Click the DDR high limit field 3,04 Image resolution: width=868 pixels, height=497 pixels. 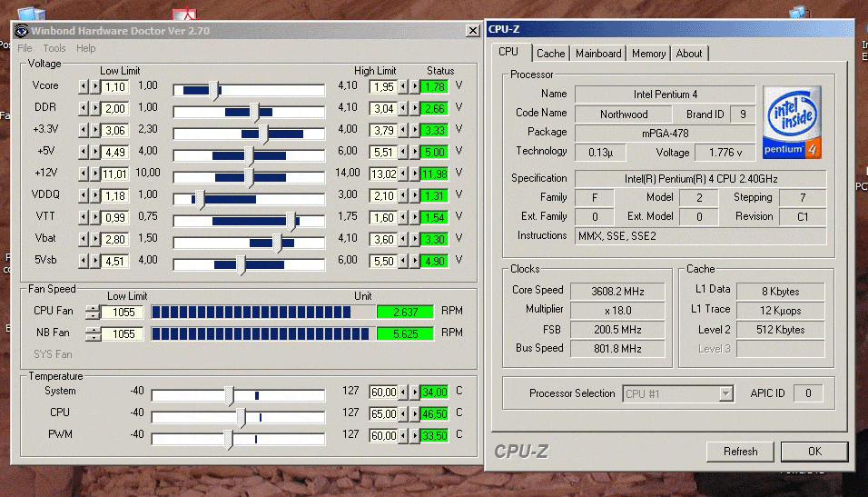click(x=384, y=108)
